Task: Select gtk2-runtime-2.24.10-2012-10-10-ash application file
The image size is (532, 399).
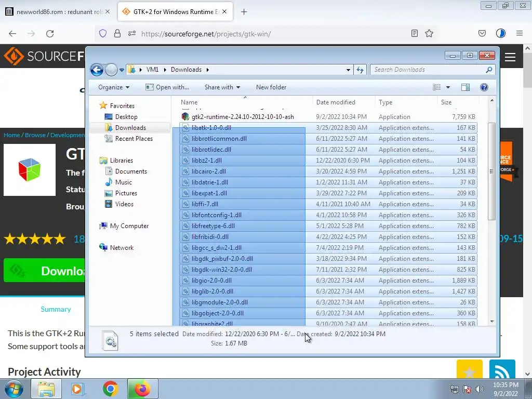Action: point(328,117)
